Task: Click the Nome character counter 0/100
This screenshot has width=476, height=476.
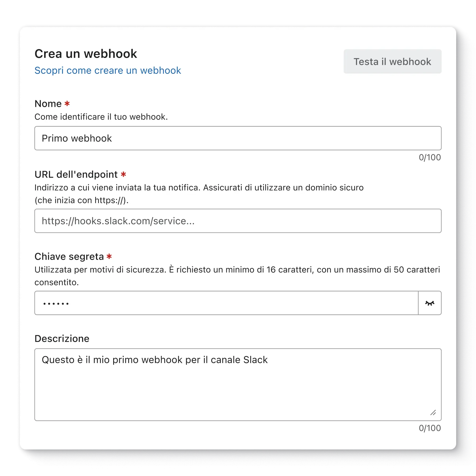Action: [430, 157]
